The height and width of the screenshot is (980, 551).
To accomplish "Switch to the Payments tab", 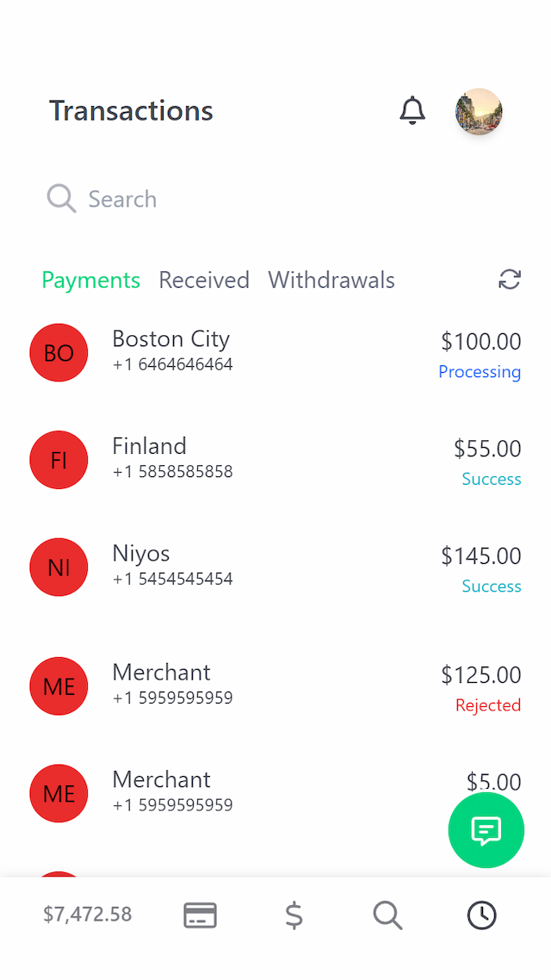I will [x=90, y=280].
